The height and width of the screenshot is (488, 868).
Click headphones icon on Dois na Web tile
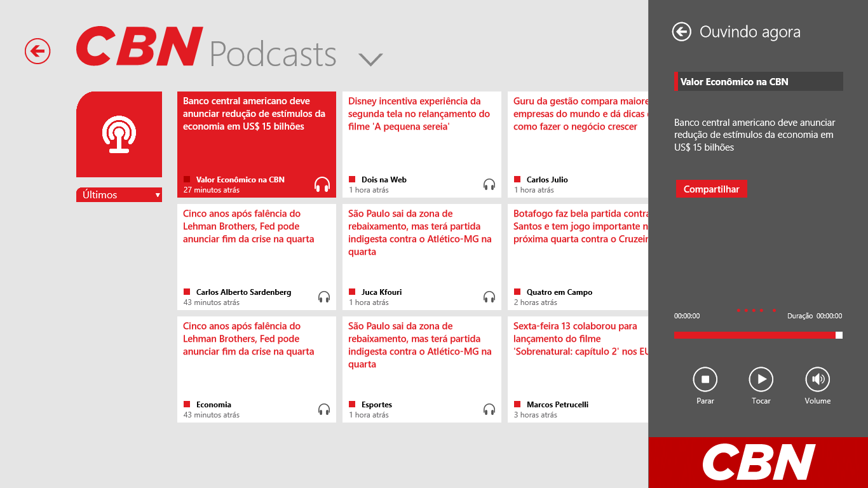tap(489, 184)
